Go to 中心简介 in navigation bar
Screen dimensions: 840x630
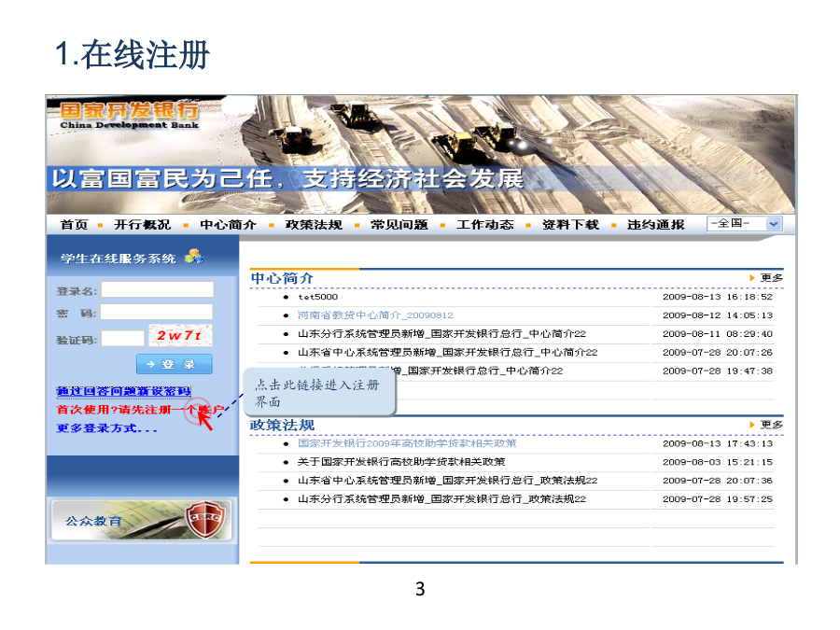[228, 224]
